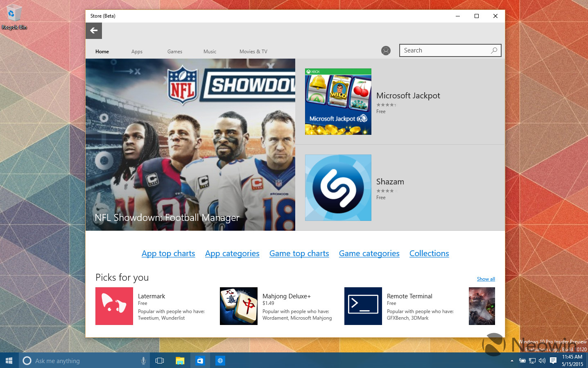588x368 pixels.
Task: Click the Cortana circle icon
Action: click(x=27, y=361)
